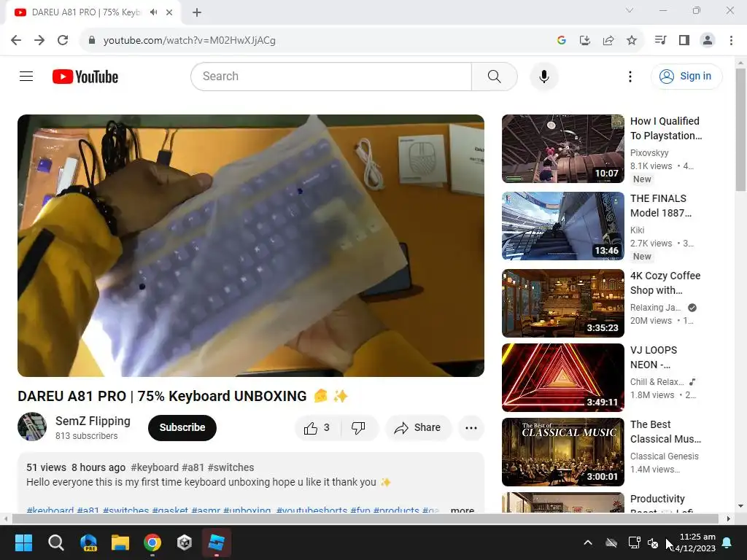The width and height of the screenshot is (747, 560).
Task: Open the Chrome profile avatar
Action: coord(708,40)
